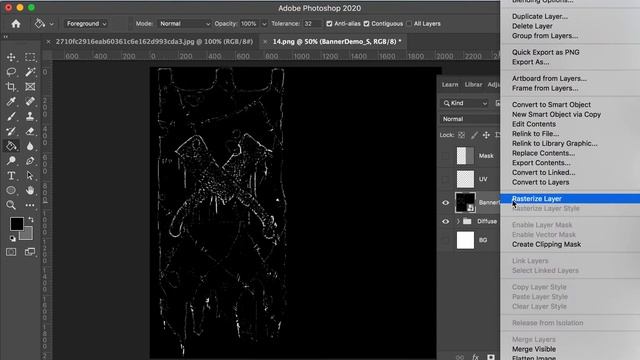Select the Clone Stamp tool

tap(30, 116)
